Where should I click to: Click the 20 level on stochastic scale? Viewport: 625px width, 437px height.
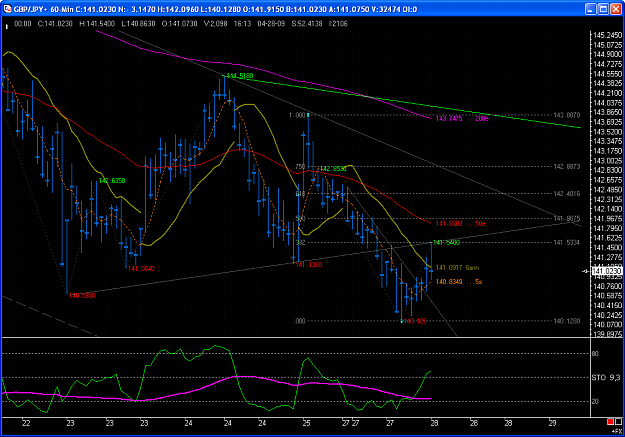(x=595, y=402)
